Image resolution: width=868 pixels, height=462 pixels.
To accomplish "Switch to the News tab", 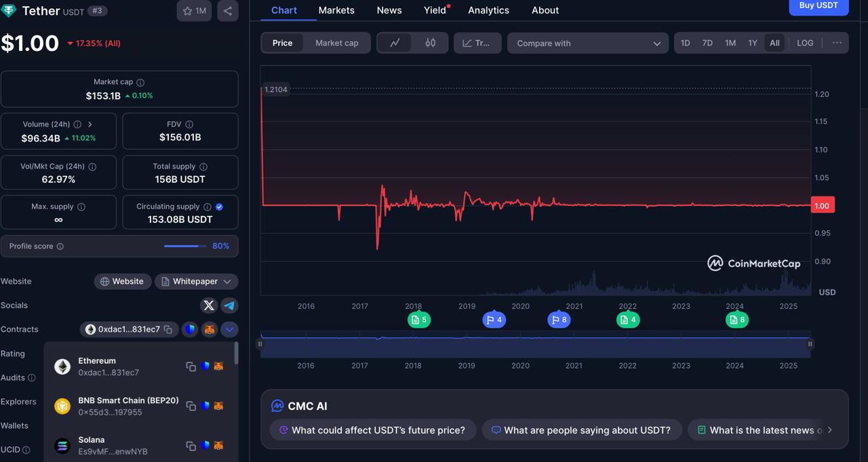I will [389, 10].
